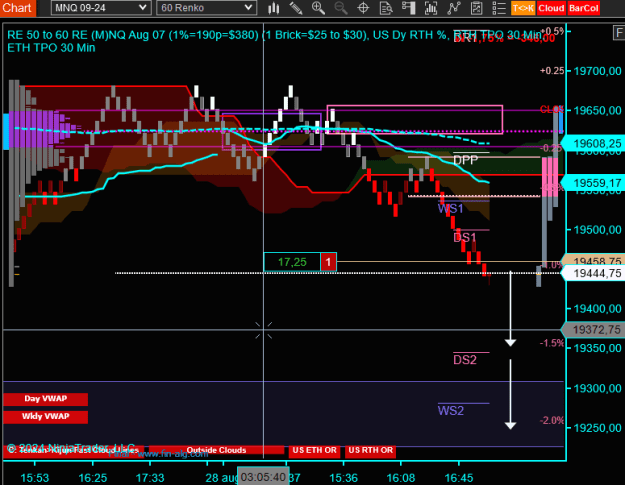Click the 15:36 time axis label
The image size is (625, 485).
click(x=344, y=478)
